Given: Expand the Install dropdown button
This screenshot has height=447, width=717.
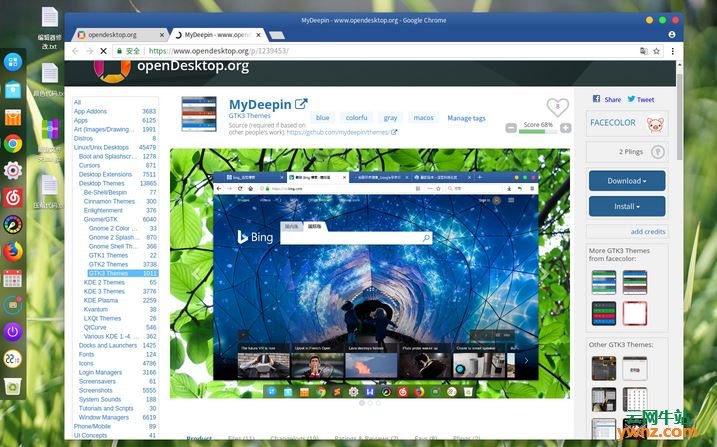Looking at the screenshot, I should click(627, 207).
